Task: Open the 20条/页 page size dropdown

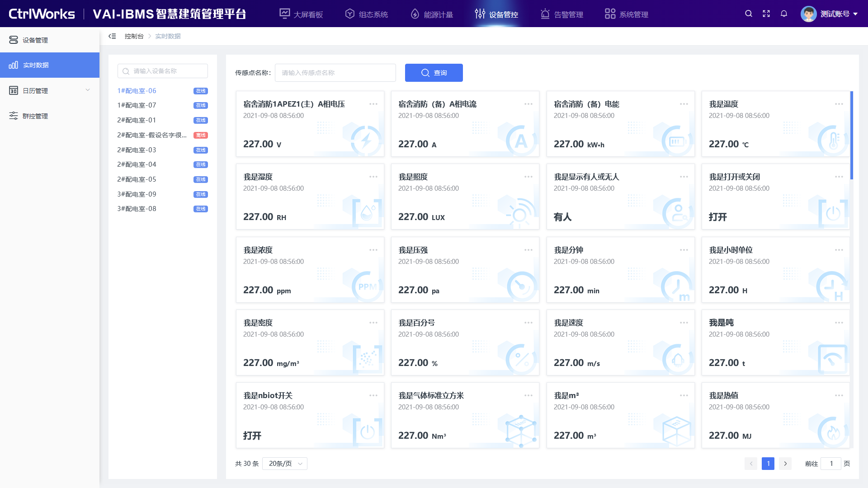Action: click(x=285, y=464)
